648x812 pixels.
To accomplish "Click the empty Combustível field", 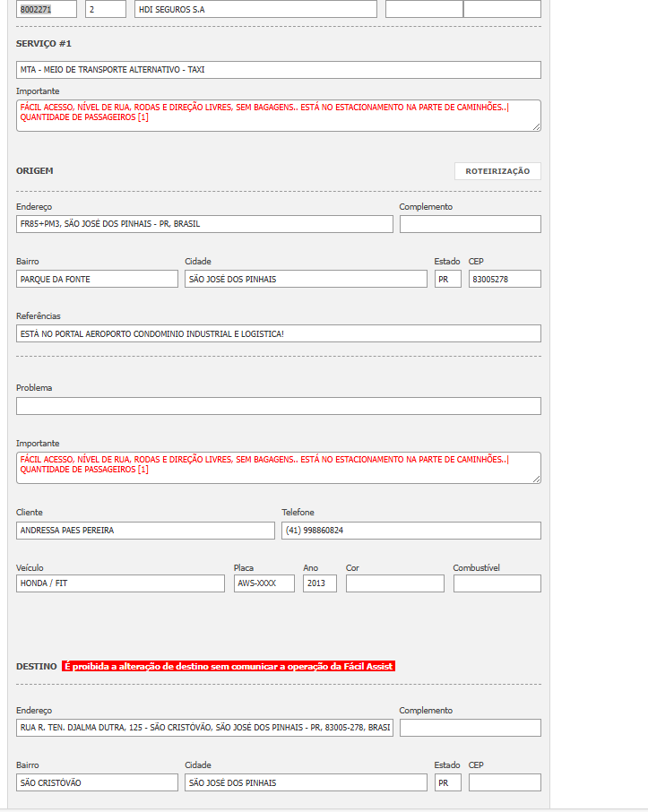I will [497, 583].
